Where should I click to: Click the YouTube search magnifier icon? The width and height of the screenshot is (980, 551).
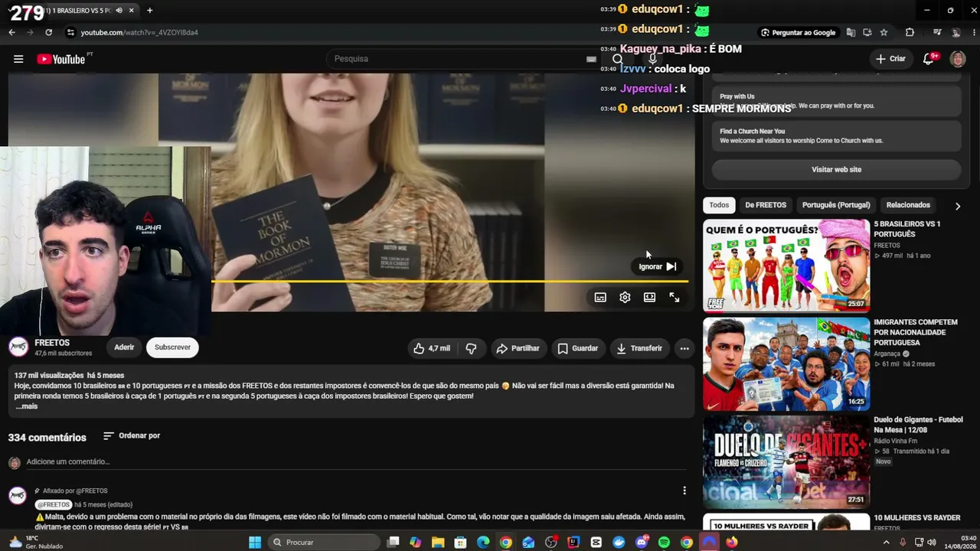617,59
